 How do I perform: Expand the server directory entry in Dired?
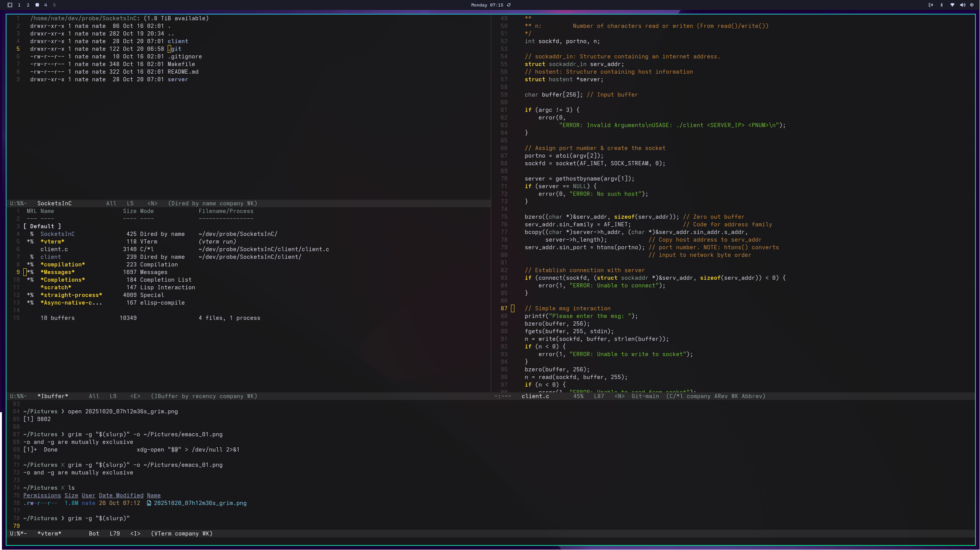178,79
